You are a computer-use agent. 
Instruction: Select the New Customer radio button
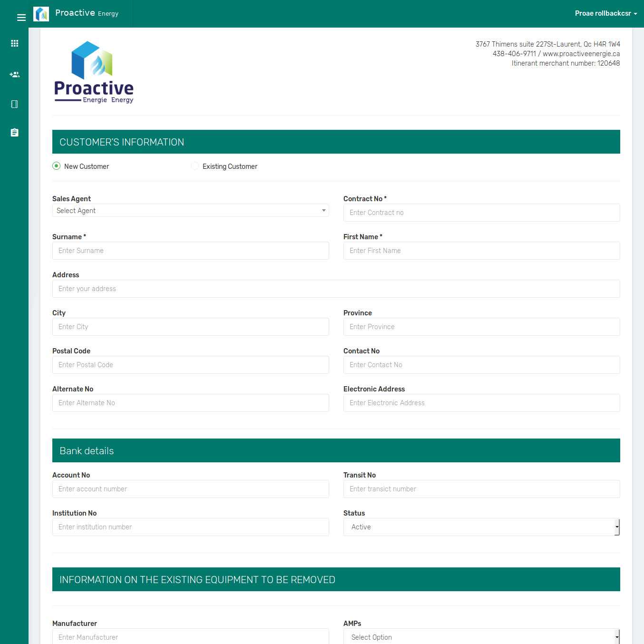point(57,166)
